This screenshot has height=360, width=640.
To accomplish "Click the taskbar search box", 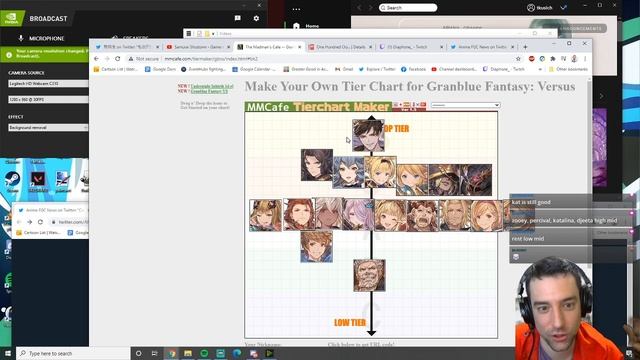I will coord(73,353).
